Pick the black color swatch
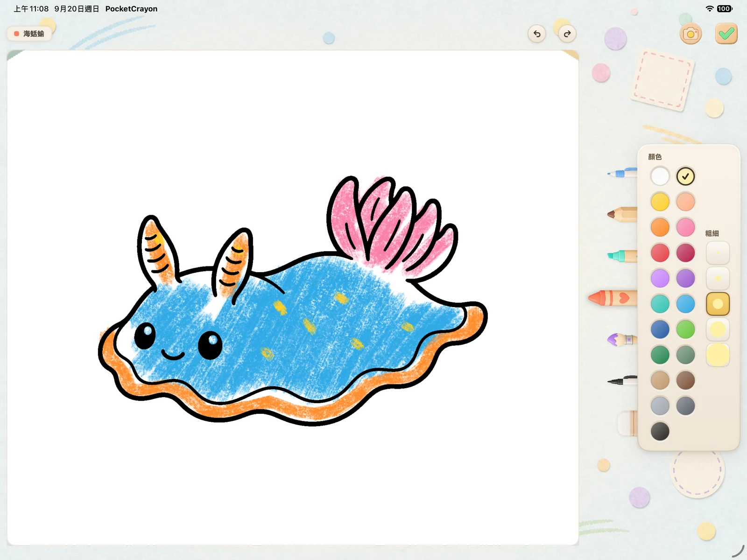The image size is (747, 560). tap(660, 431)
